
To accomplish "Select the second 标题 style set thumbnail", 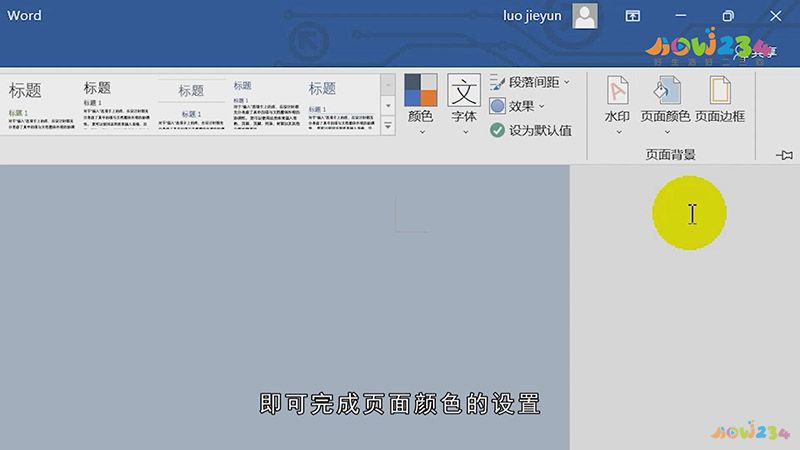I will coord(116,105).
